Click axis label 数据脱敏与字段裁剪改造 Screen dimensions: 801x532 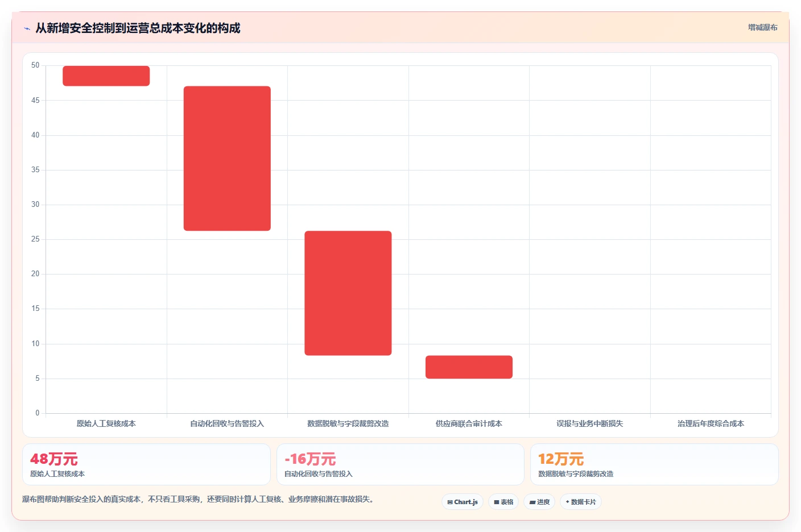pos(348,423)
